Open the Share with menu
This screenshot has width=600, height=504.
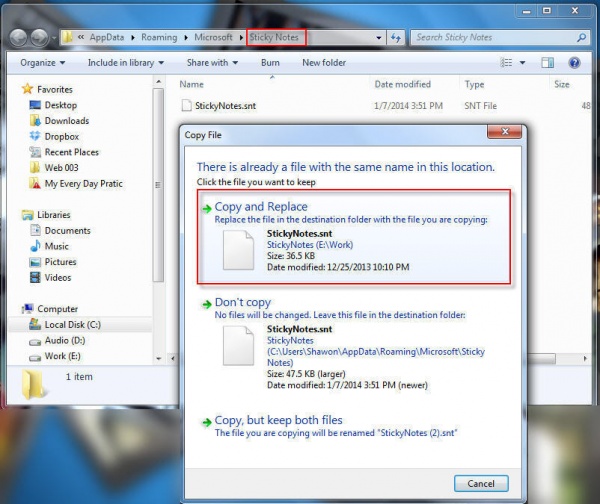(212, 63)
